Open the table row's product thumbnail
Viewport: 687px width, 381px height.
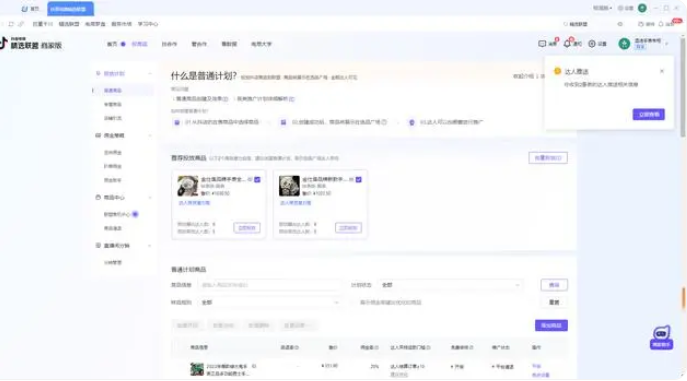197,369
